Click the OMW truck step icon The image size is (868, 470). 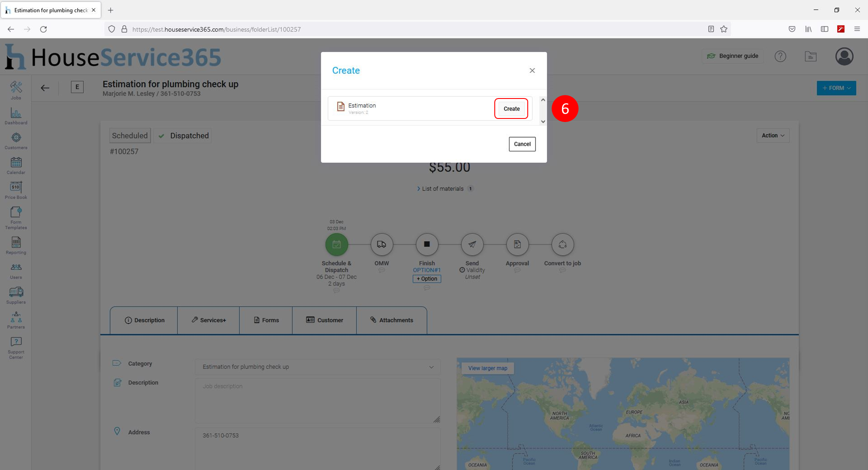381,244
